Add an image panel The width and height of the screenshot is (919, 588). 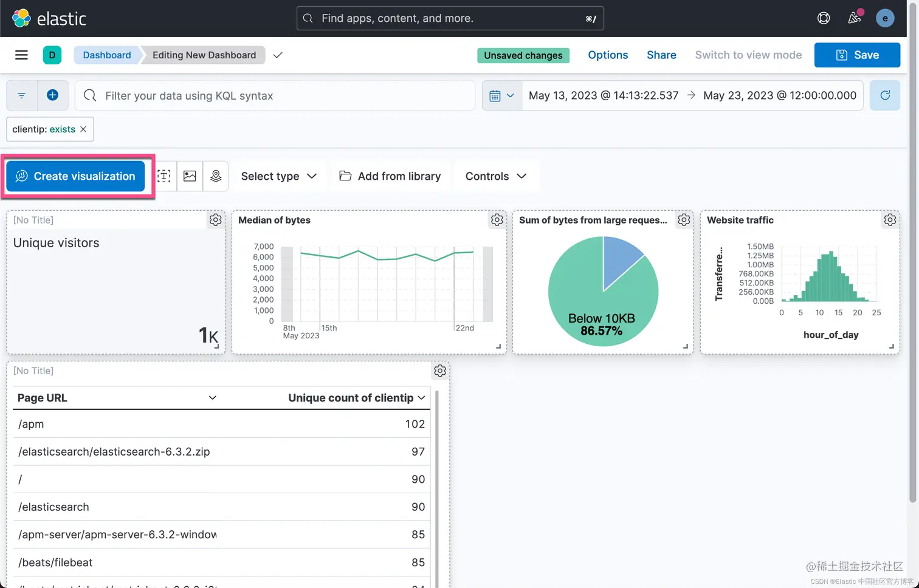[x=190, y=176]
